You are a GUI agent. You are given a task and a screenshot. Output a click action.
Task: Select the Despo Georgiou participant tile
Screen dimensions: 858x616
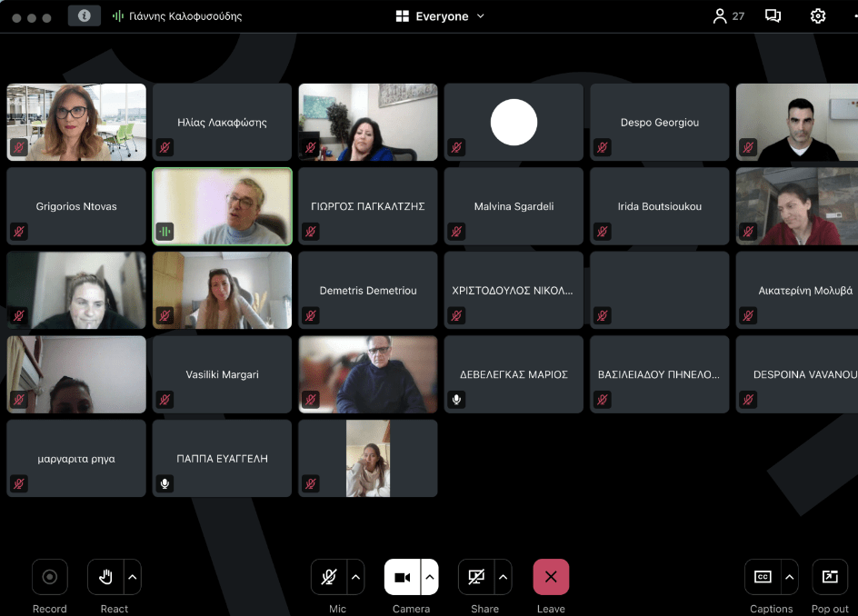point(660,122)
